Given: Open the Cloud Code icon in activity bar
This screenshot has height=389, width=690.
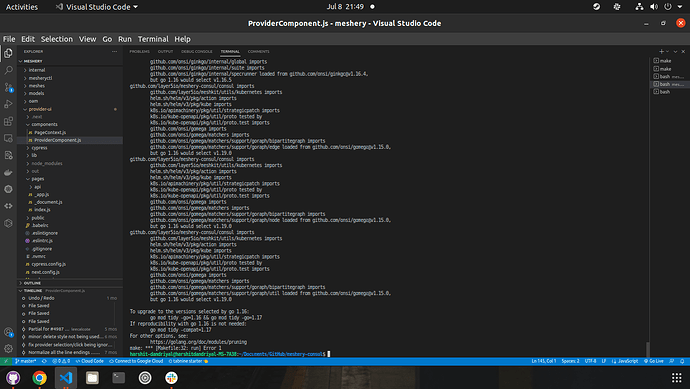Looking at the screenshot, I should click(8, 206).
